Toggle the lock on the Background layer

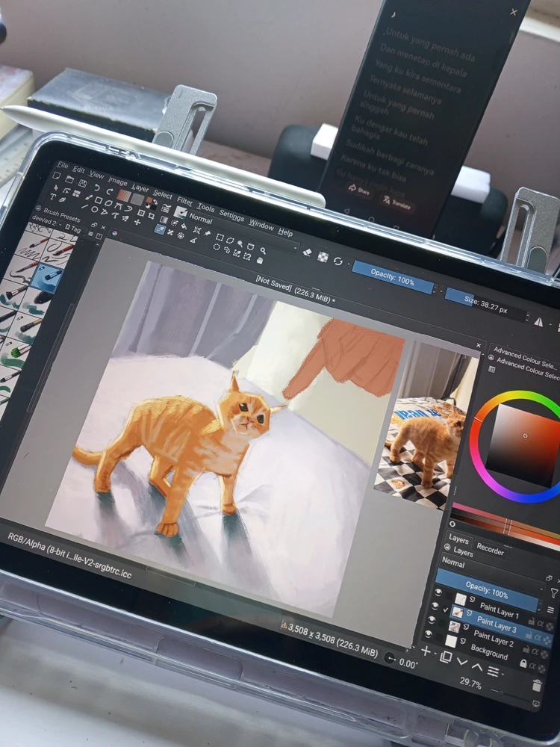point(523,663)
